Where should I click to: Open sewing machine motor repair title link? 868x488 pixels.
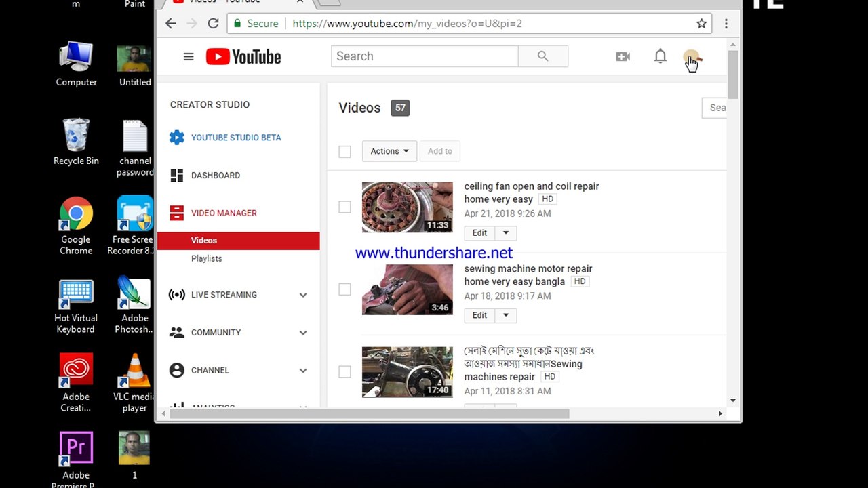tap(528, 275)
